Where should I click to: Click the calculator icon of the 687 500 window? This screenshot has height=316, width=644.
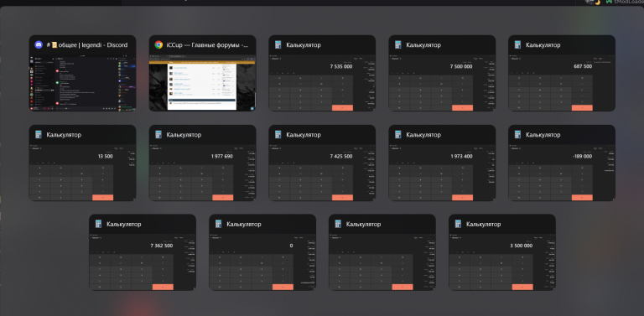click(517, 44)
